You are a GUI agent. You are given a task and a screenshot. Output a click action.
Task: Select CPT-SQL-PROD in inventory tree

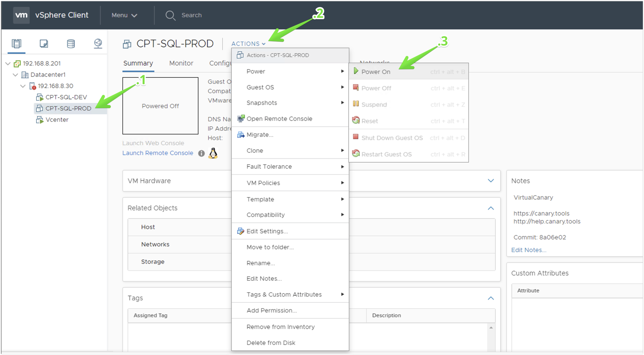[68, 108]
